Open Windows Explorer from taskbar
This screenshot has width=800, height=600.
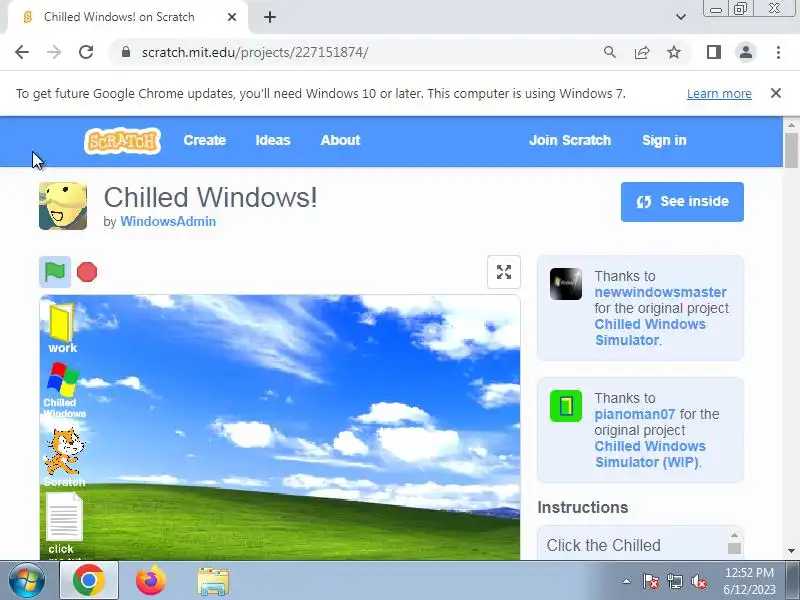point(213,581)
